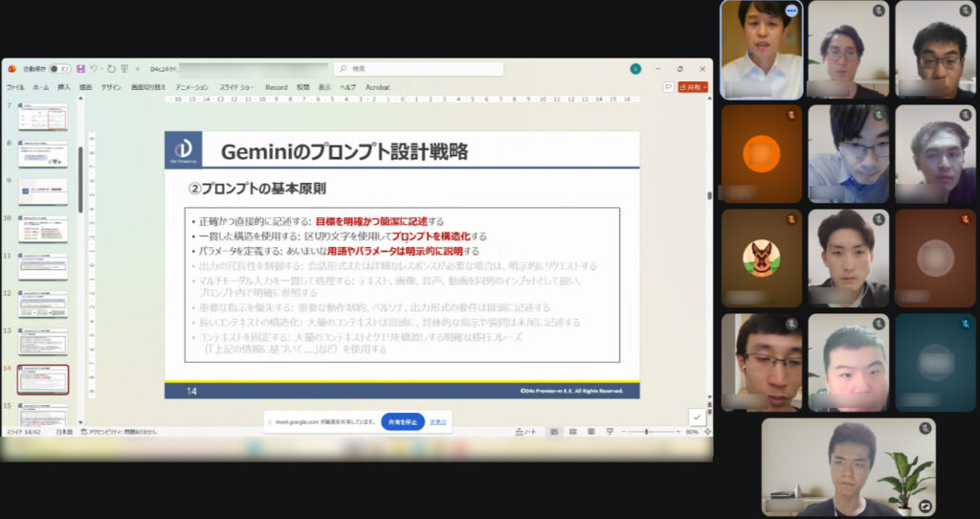Screen dimensions: 980x519
Task: Fit slide to current window icon
Action: click(707, 432)
